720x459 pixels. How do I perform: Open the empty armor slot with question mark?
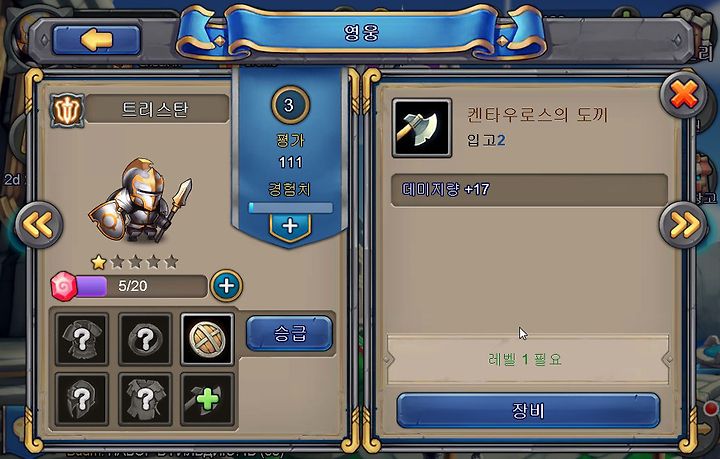82,340
